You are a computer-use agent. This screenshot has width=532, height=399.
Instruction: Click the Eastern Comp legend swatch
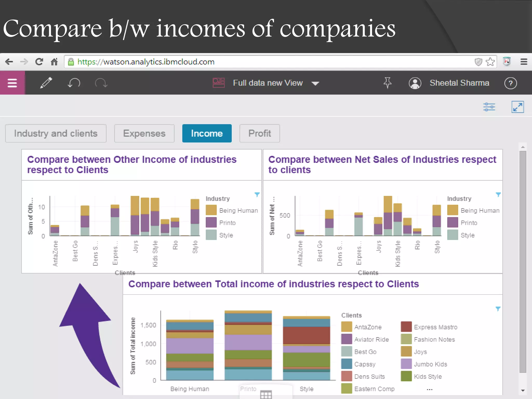(347, 388)
